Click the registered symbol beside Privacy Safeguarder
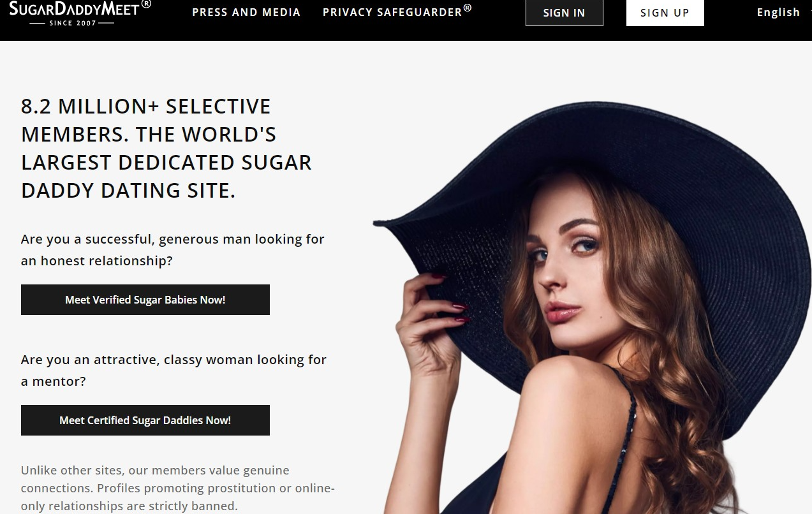The width and height of the screenshot is (812, 514). coord(468,8)
